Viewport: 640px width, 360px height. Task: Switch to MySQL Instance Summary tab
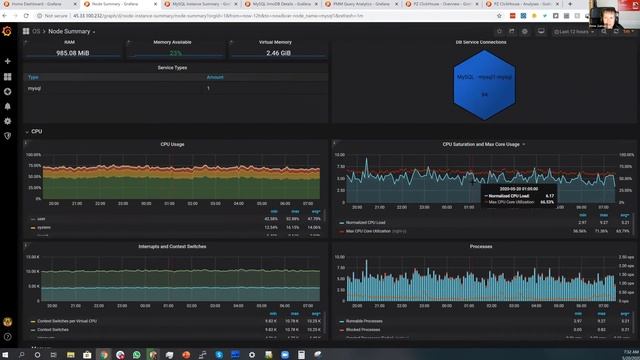tap(201, 4)
